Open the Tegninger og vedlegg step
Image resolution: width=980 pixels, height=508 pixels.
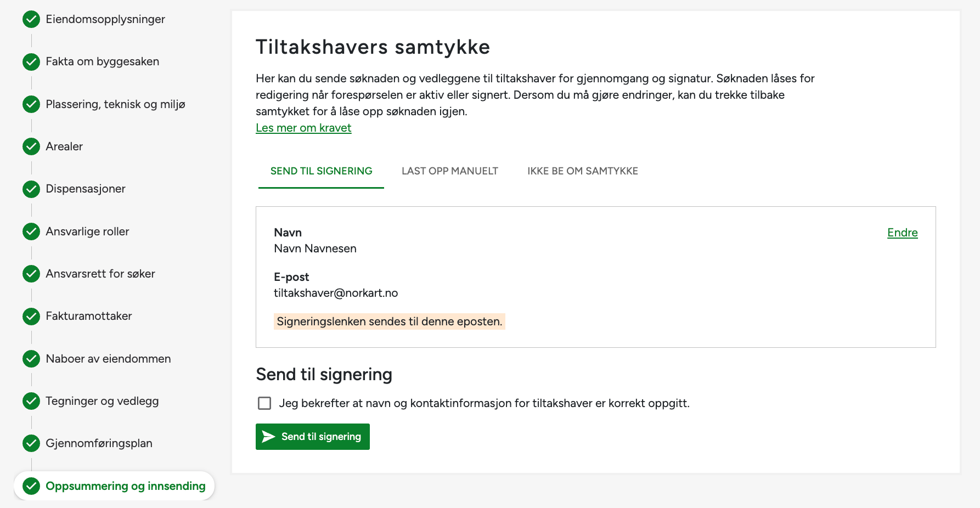(x=102, y=401)
